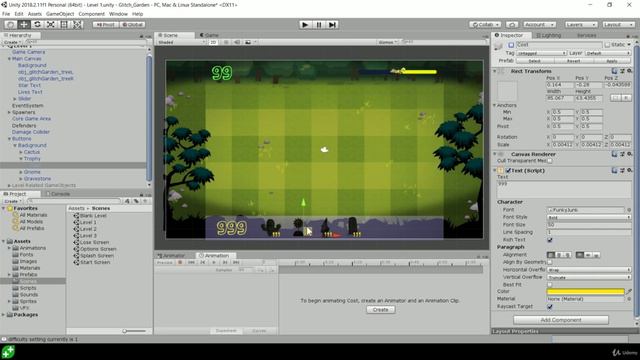Open the Shaded draw mode dropdown

tap(181, 42)
